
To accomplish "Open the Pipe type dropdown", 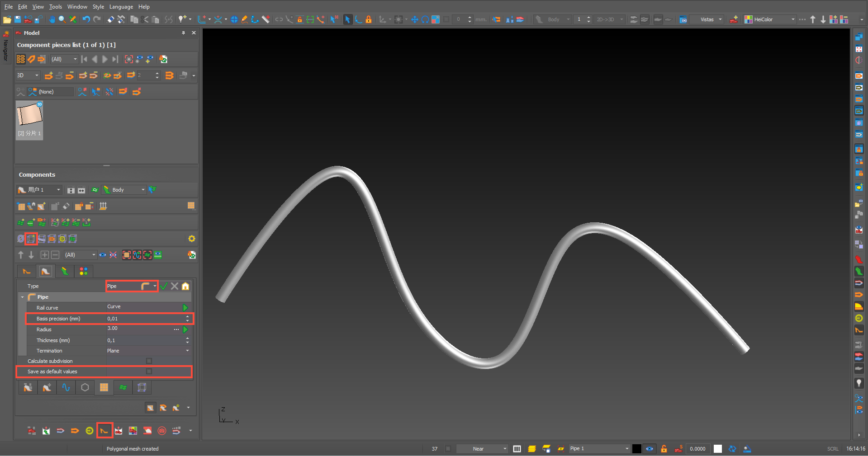I will pos(155,286).
